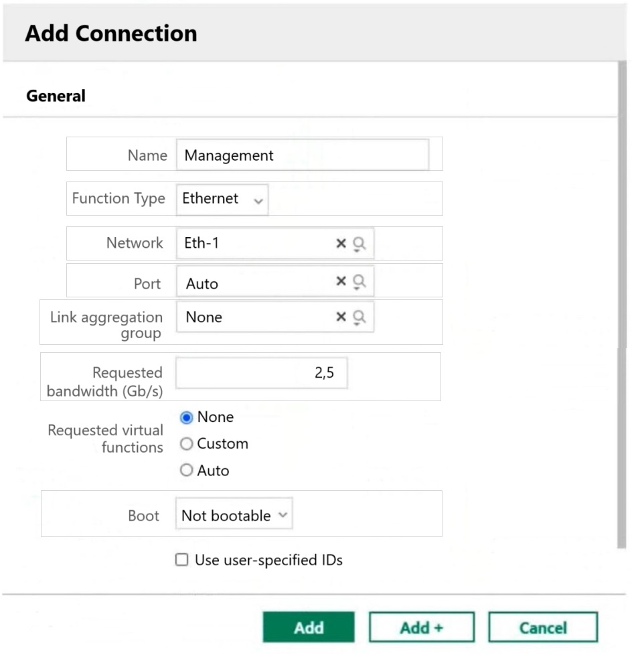
Task: Click the Add button
Action: tap(309, 627)
